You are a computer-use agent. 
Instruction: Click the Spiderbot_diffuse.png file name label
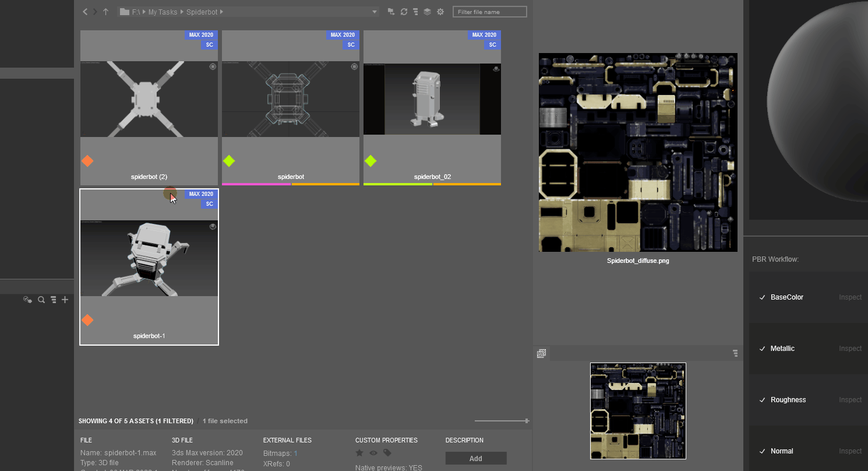click(x=638, y=261)
